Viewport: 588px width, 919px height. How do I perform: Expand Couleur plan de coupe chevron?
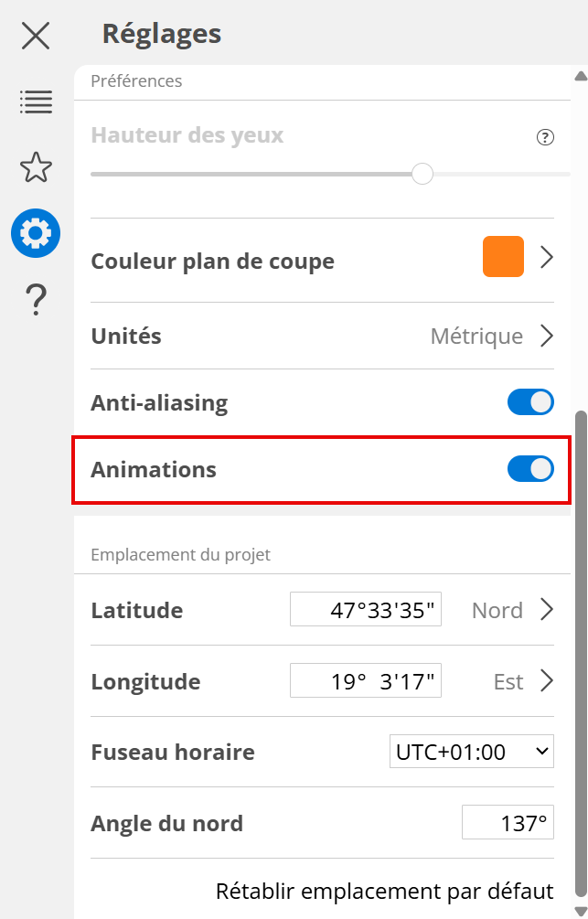click(x=547, y=257)
